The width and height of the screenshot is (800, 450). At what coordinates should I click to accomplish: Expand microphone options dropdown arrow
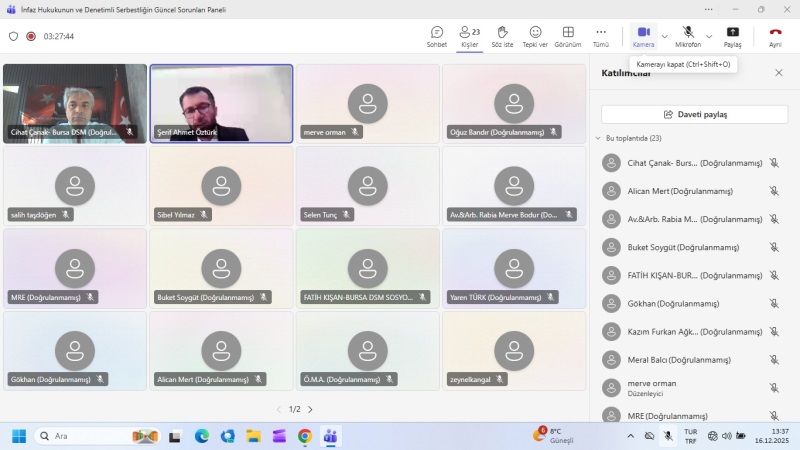pyautogui.click(x=710, y=36)
